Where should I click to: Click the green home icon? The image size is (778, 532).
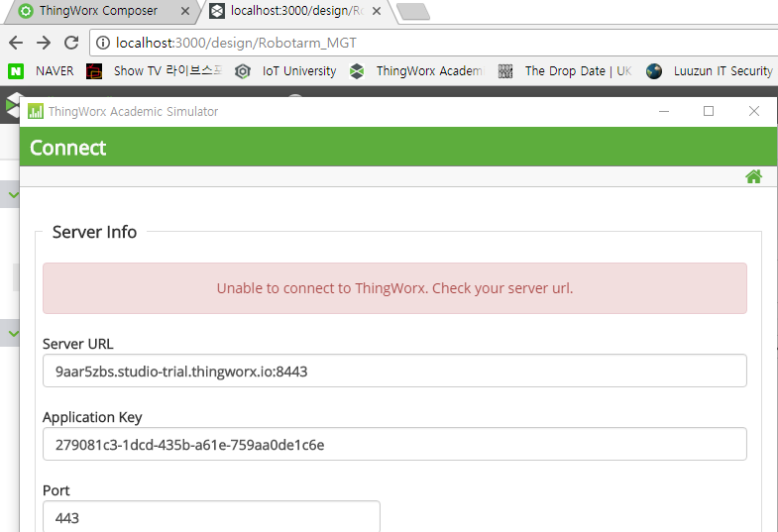click(x=753, y=176)
